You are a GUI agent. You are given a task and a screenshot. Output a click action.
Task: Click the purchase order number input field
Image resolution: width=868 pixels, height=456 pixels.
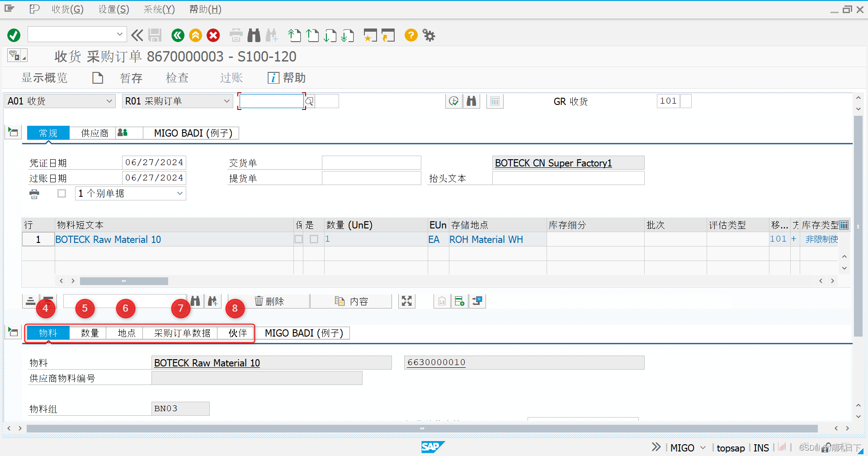pyautogui.click(x=271, y=101)
